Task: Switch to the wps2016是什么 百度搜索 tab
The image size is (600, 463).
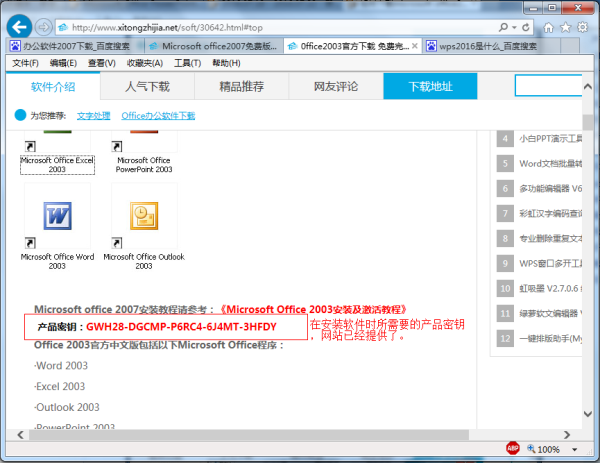Action: pyautogui.click(x=487, y=46)
